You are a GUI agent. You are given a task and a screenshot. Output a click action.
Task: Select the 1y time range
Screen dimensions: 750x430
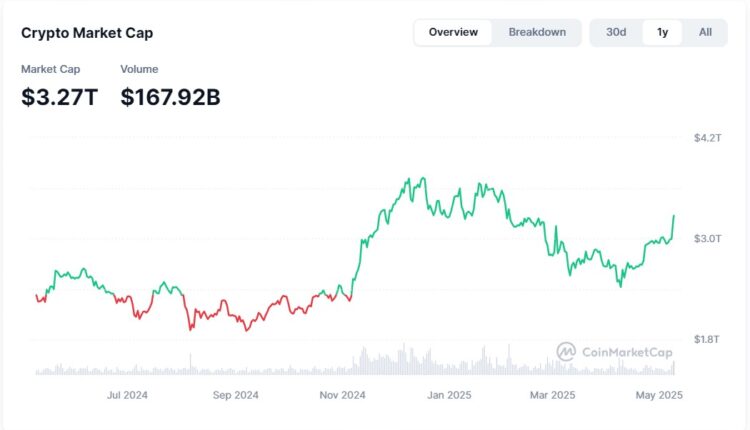(x=662, y=32)
